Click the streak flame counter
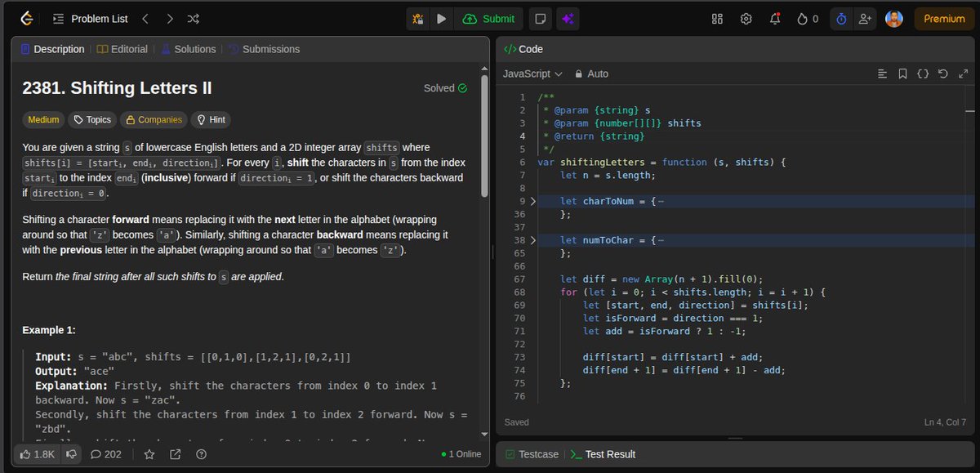Image resolution: width=980 pixels, height=473 pixels. [808, 19]
